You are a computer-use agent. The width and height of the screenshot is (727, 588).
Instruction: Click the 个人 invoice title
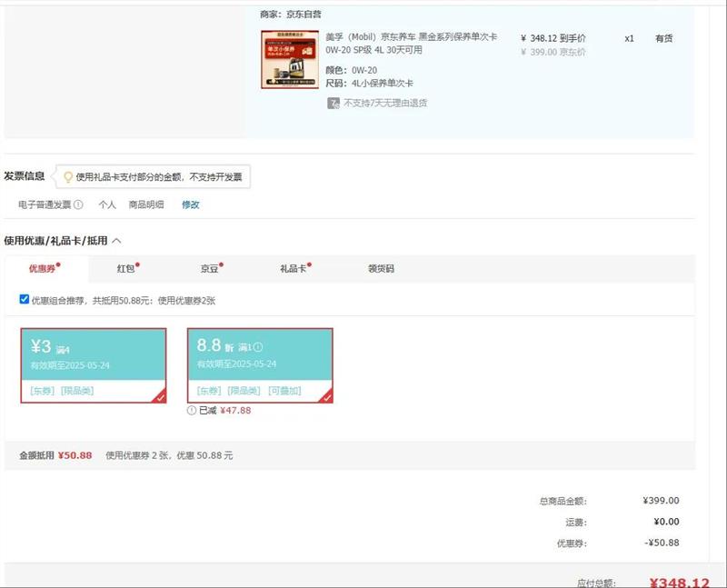[107, 204]
